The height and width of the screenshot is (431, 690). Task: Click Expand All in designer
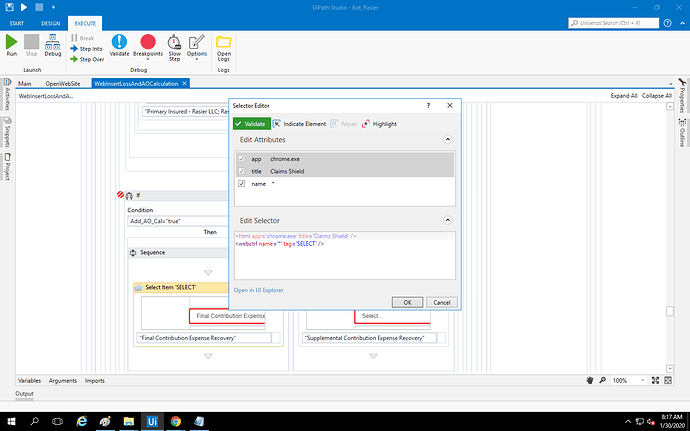click(x=624, y=96)
